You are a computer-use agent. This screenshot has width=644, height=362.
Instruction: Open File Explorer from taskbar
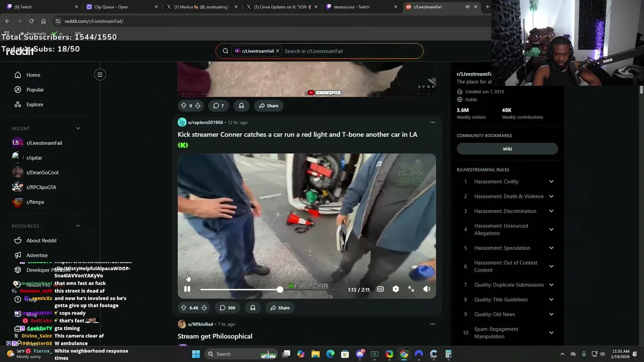(315, 354)
